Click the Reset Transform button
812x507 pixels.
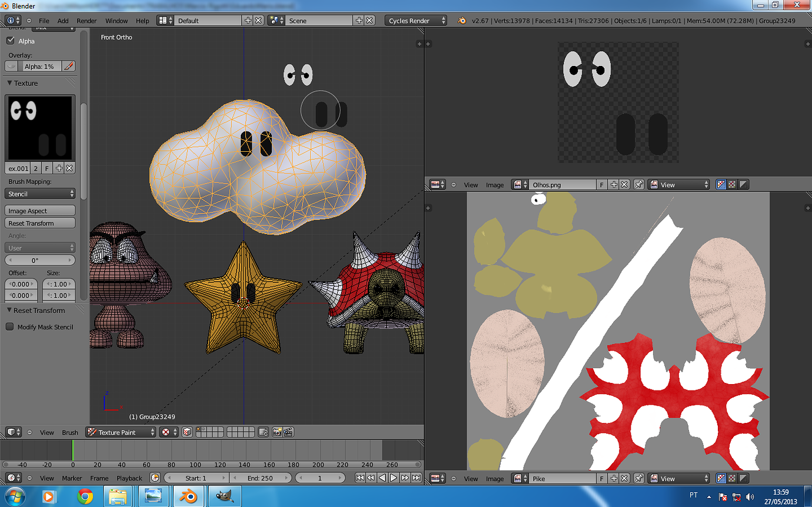tap(41, 223)
